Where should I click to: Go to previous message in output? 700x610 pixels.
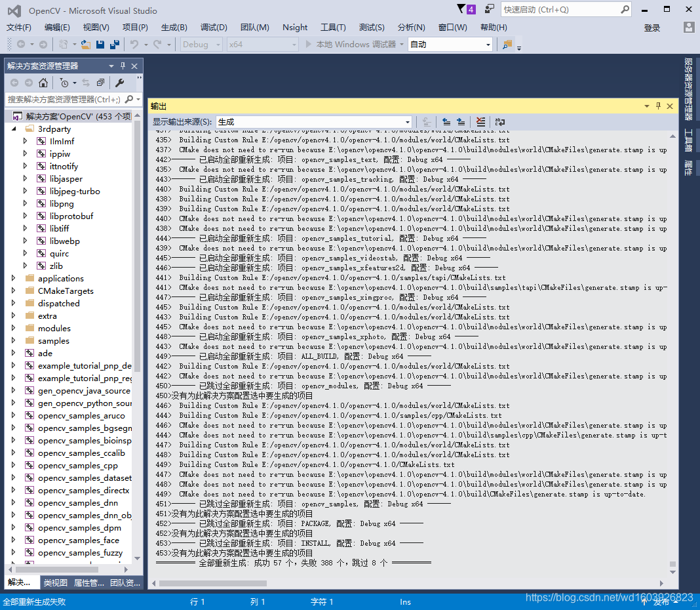tap(446, 121)
